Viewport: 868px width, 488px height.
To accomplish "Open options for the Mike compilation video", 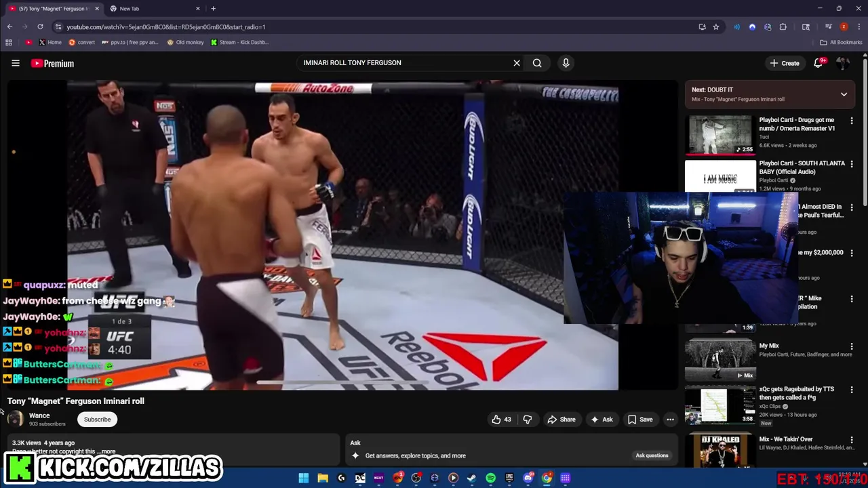I will tap(852, 299).
